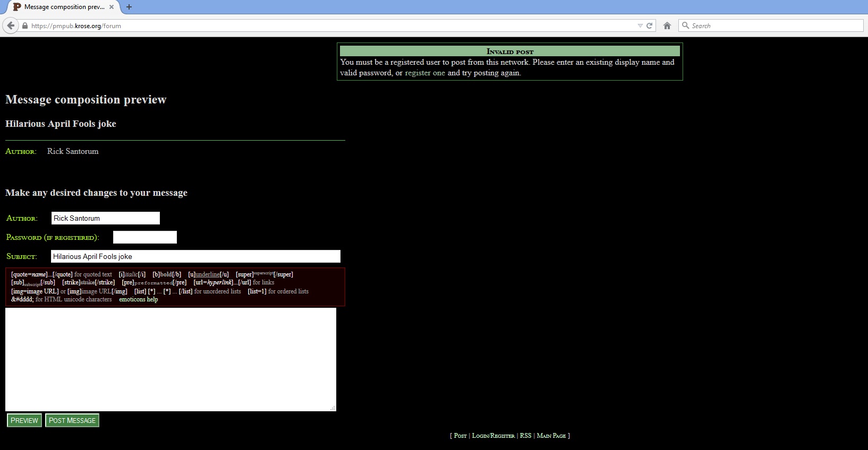This screenshot has width=868, height=450.
Task: Close the Message composition preview tab
Action: [112, 7]
